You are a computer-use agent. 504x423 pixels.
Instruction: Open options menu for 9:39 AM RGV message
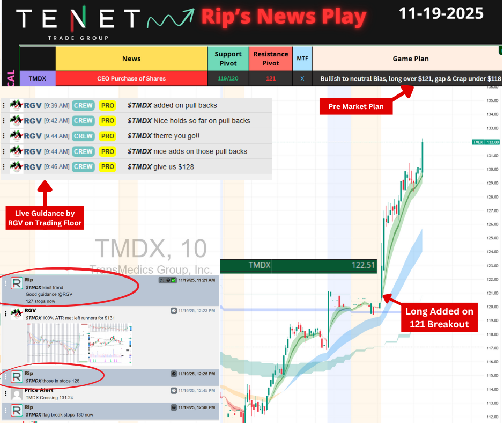pyautogui.click(x=4, y=106)
